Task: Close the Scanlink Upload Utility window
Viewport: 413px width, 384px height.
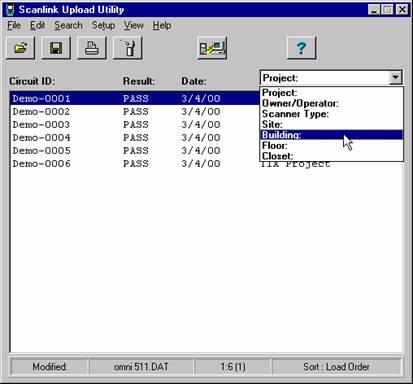Action: (402, 10)
